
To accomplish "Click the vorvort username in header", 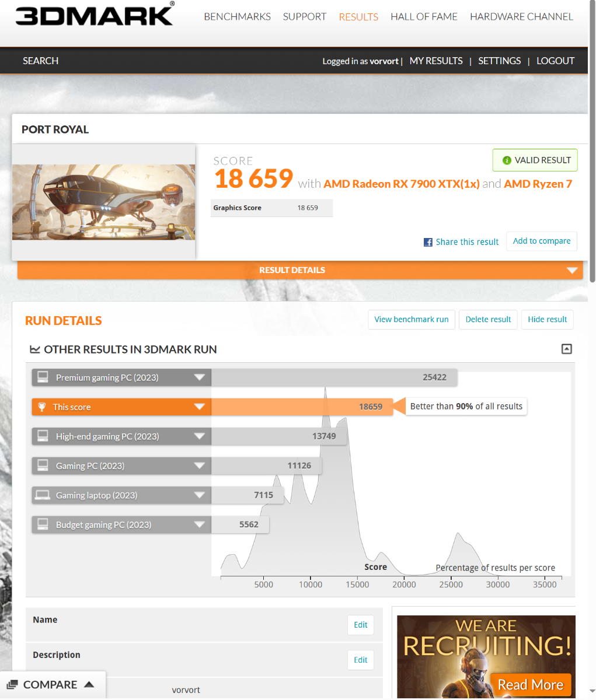I will point(384,61).
